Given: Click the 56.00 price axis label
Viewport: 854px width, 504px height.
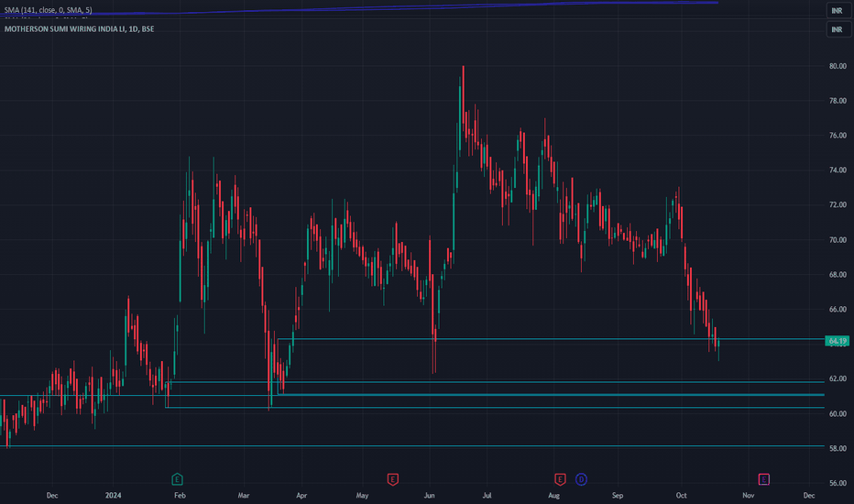Looking at the screenshot, I should coord(838,483).
